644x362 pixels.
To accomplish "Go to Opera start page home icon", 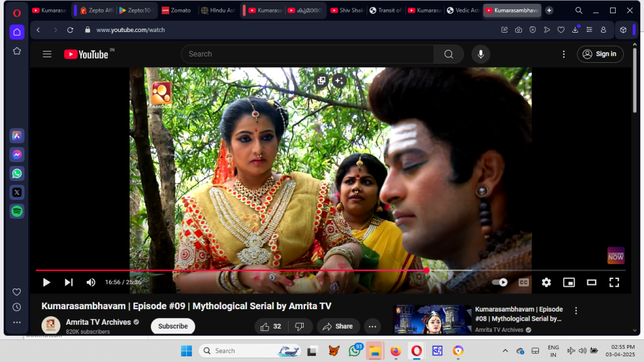I will [x=17, y=32].
